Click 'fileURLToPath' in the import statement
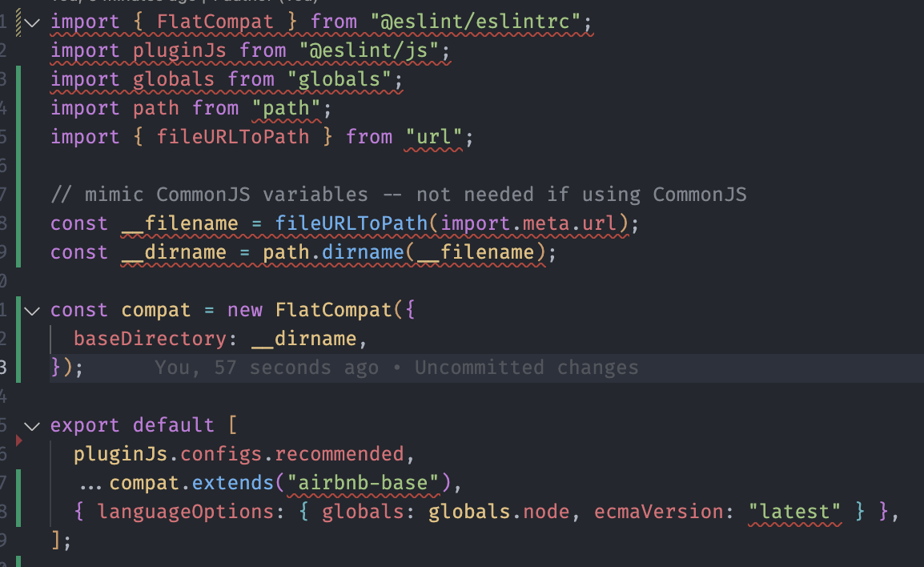Image resolution: width=924 pixels, height=567 pixels. point(233,137)
